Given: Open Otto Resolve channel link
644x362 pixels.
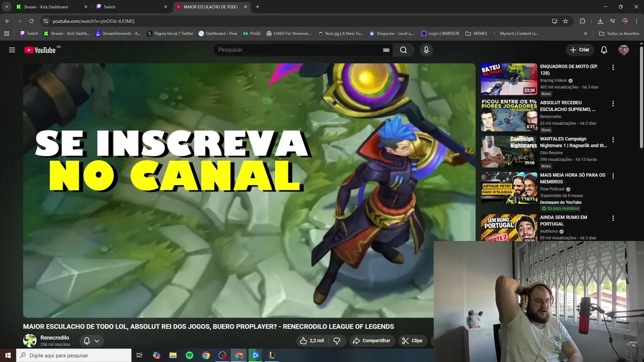Looking at the screenshot, I should pyautogui.click(x=551, y=153).
